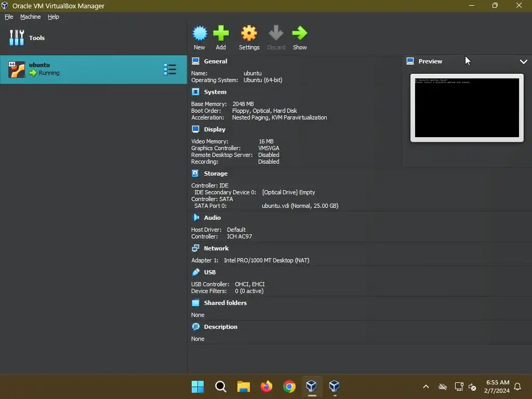Open the Description heading link
This screenshot has width=532, height=399.
[220, 327]
